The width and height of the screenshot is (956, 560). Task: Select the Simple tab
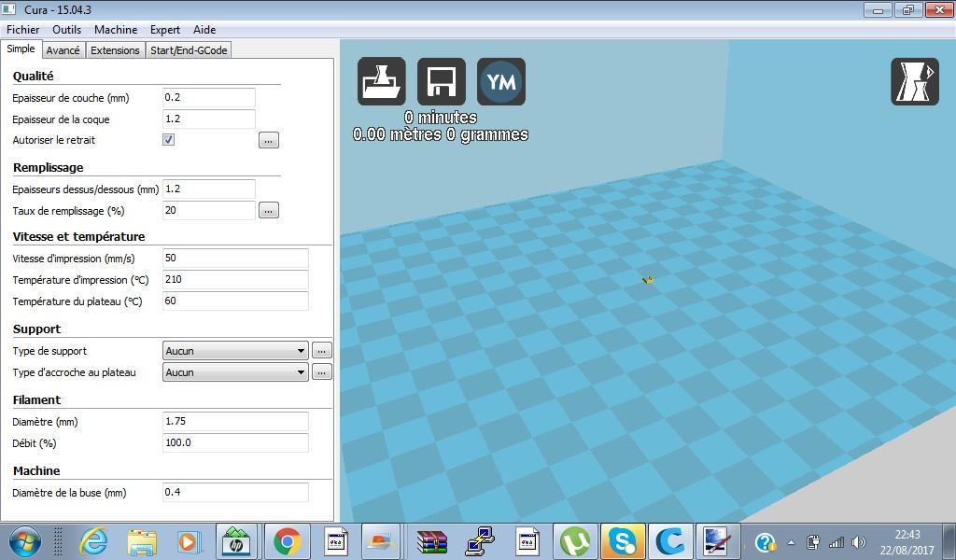(x=21, y=49)
